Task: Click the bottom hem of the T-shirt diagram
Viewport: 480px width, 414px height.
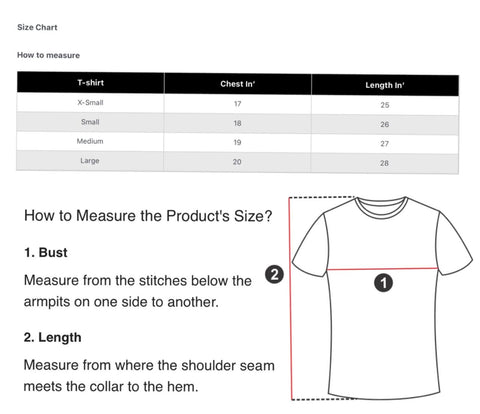Action: point(383,395)
